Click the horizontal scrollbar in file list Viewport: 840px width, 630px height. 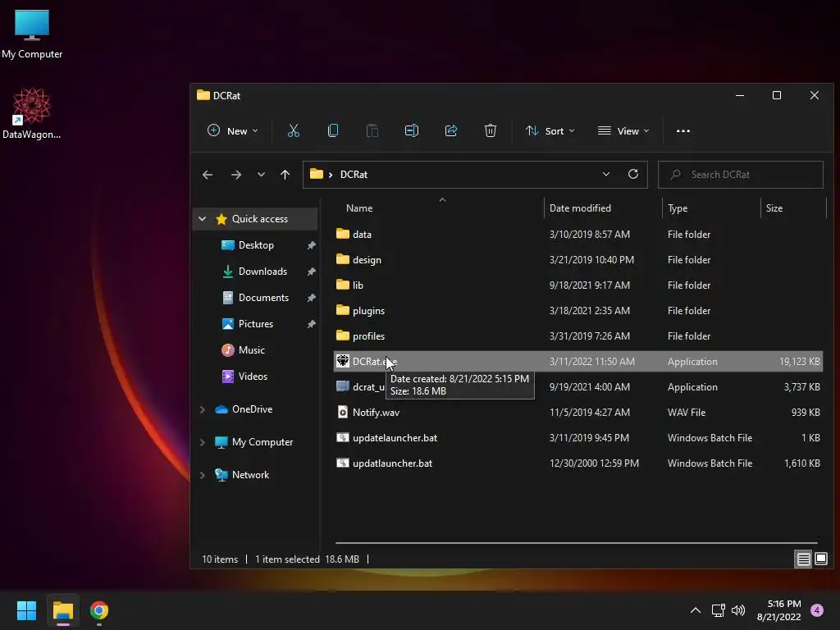point(577,543)
